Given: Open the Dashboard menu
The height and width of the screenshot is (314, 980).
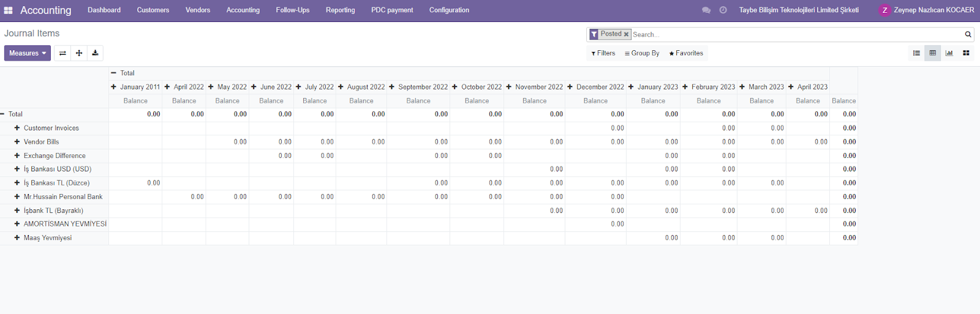Looking at the screenshot, I should (104, 10).
